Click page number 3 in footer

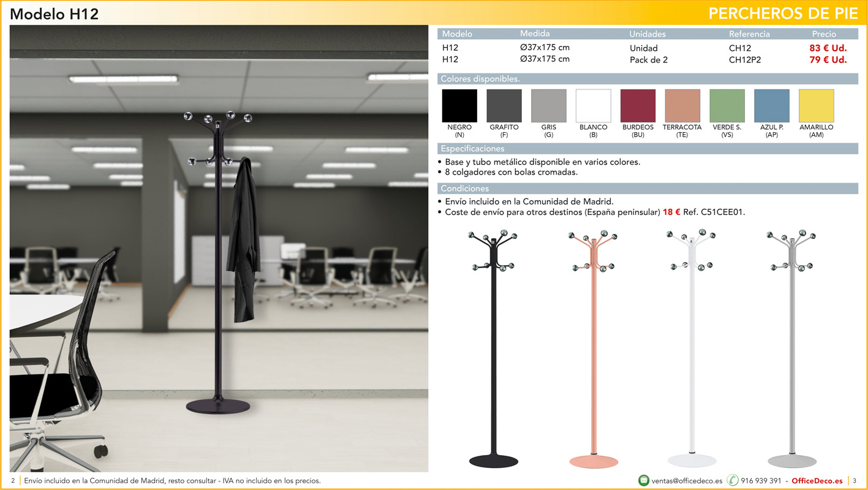click(x=855, y=481)
